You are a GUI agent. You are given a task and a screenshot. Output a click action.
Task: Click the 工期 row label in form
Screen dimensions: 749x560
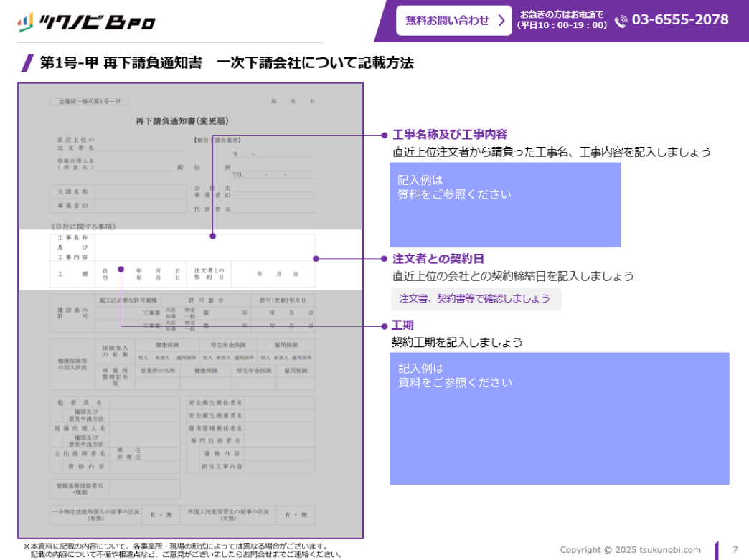72,274
